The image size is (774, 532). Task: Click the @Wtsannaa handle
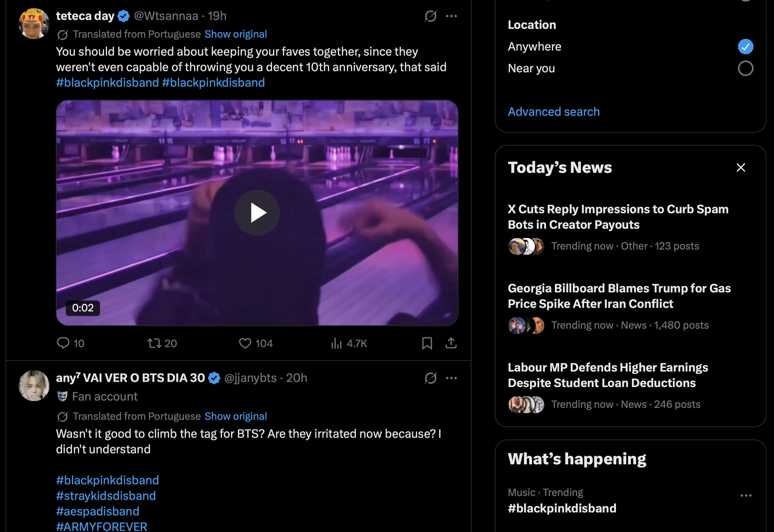pos(166,16)
